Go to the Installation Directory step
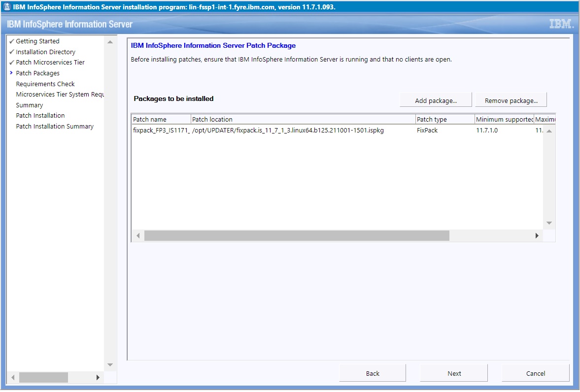Viewport: 580px width, 392px height. tap(45, 52)
